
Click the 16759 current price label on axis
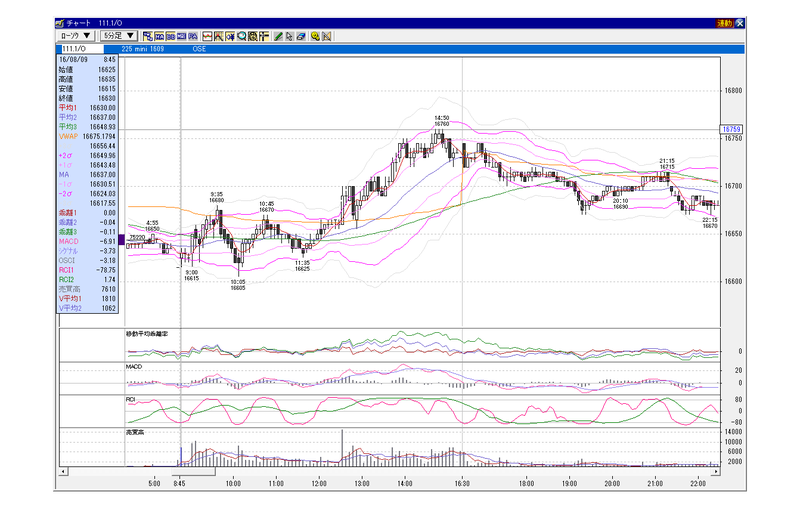tap(731, 129)
